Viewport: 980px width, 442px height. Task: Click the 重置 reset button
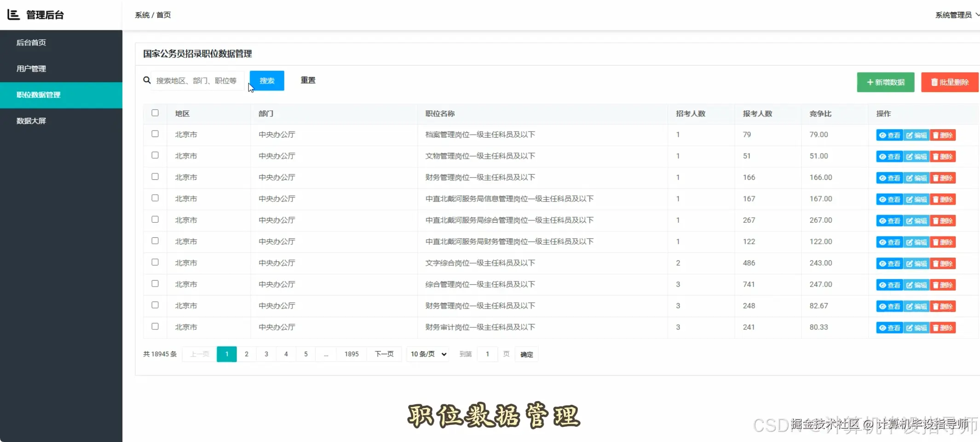pyautogui.click(x=307, y=80)
